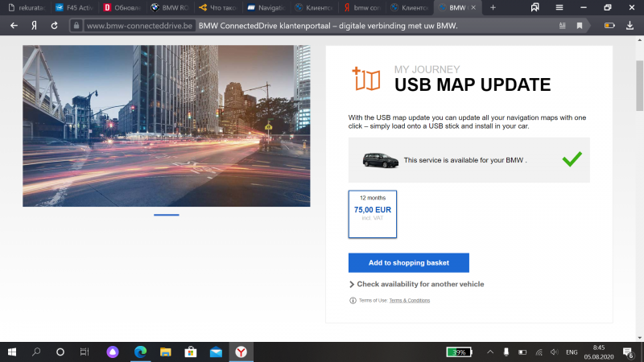Screen dimensions: 644x362
Task: Open Microsoft Store from the taskbar
Action: point(191,352)
